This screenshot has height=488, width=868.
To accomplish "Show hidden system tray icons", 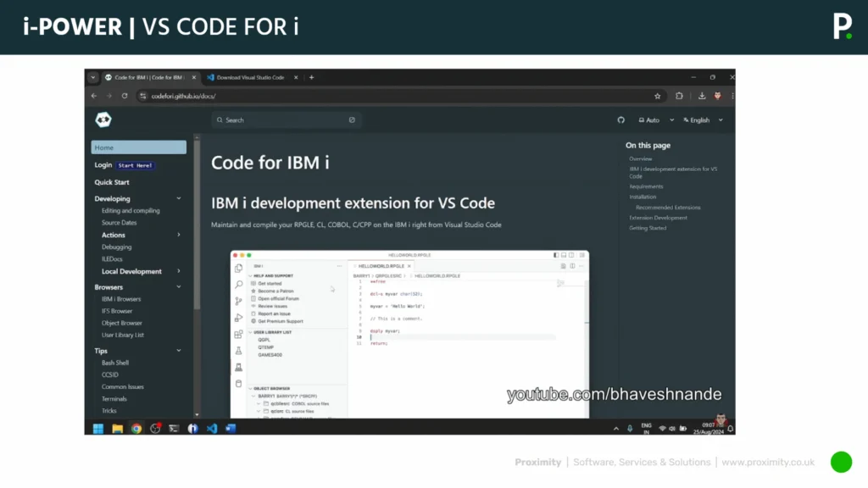I will click(x=616, y=428).
